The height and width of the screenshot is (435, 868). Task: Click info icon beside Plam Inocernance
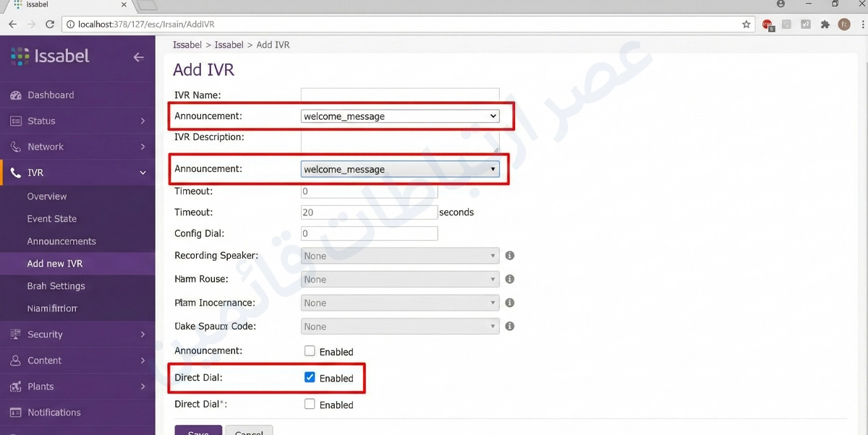click(509, 303)
